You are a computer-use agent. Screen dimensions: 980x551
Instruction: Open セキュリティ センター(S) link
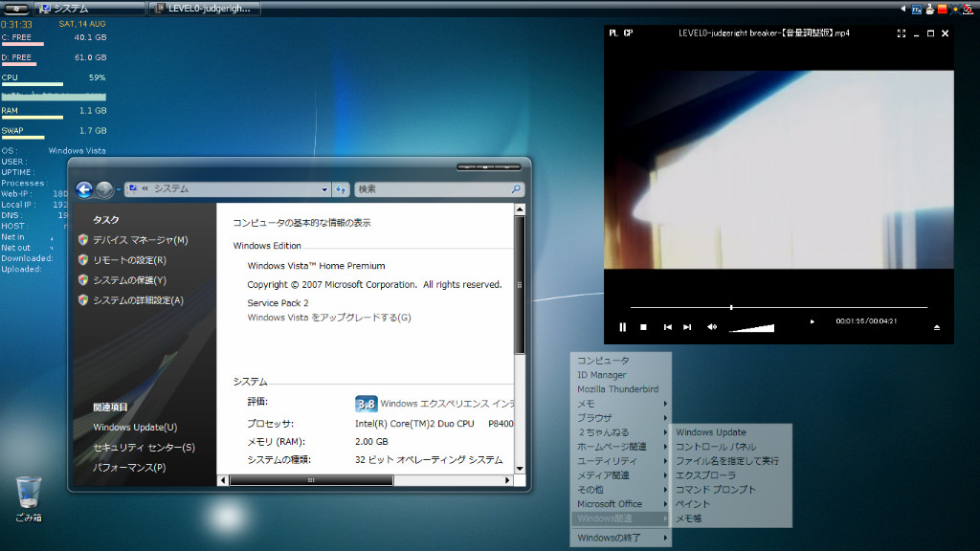(x=144, y=448)
